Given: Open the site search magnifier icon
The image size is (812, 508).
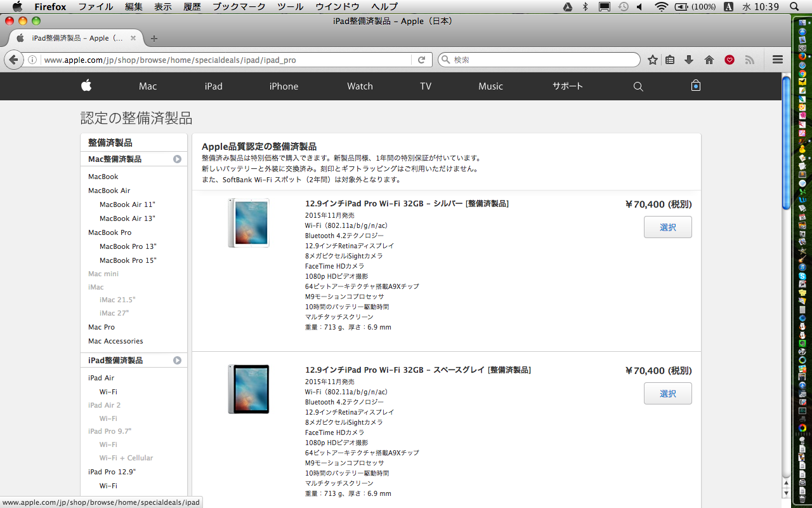Looking at the screenshot, I should (x=638, y=86).
